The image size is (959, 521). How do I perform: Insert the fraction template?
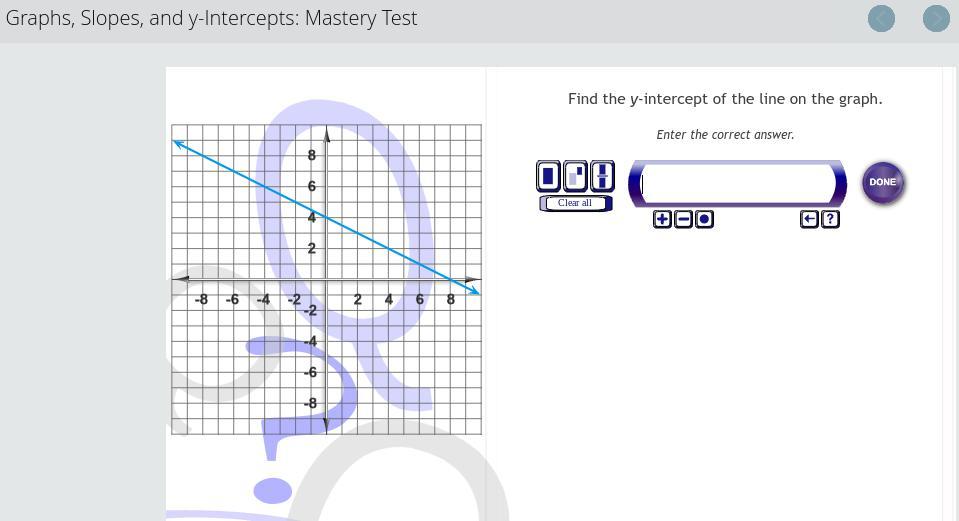coord(602,176)
